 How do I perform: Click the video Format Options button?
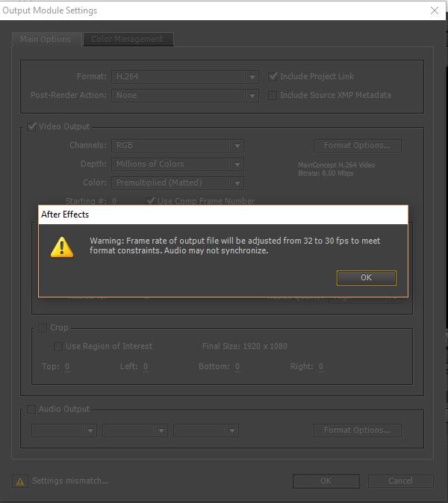point(358,145)
